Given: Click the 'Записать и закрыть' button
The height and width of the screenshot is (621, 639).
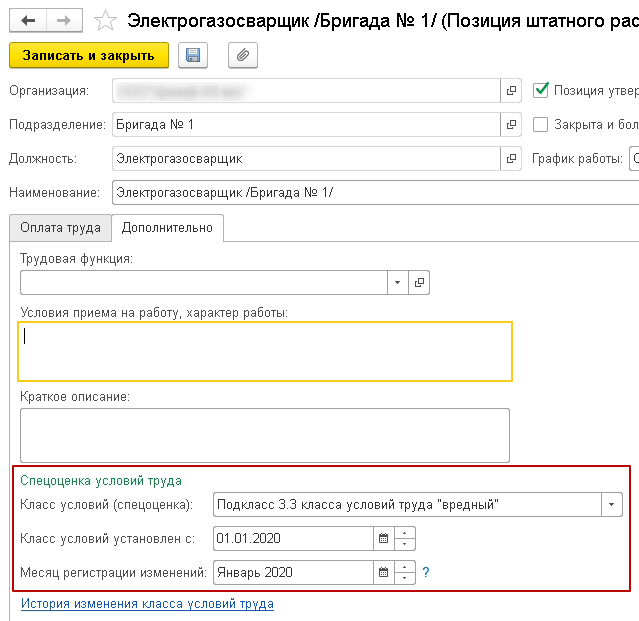Looking at the screenshot, I should (89, 55).
